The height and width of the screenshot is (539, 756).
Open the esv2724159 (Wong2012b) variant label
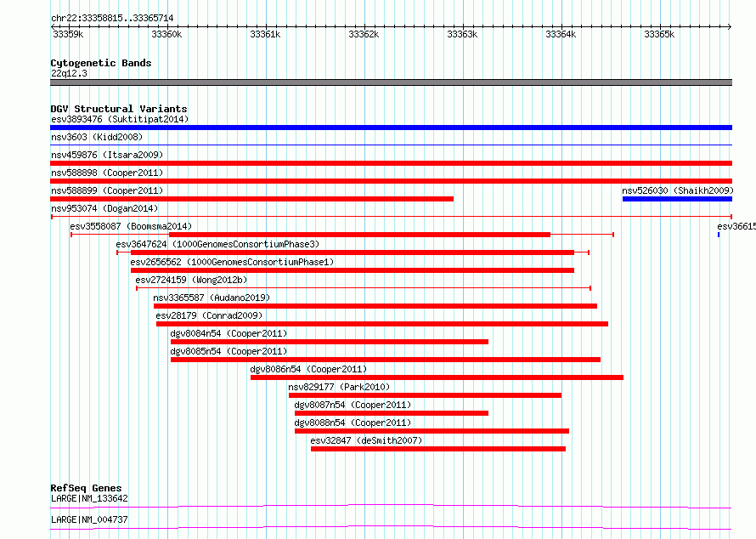(x=191, y=280)
